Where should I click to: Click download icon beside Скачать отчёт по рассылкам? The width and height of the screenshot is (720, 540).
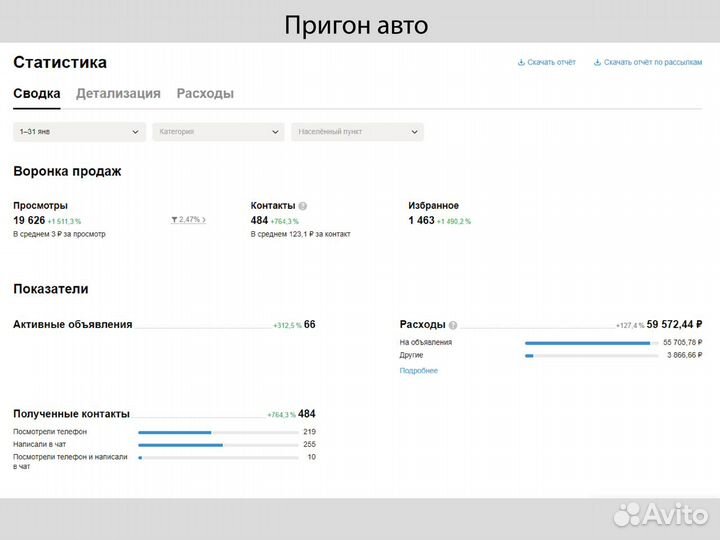pyautogui.click(x=597, y=62)
